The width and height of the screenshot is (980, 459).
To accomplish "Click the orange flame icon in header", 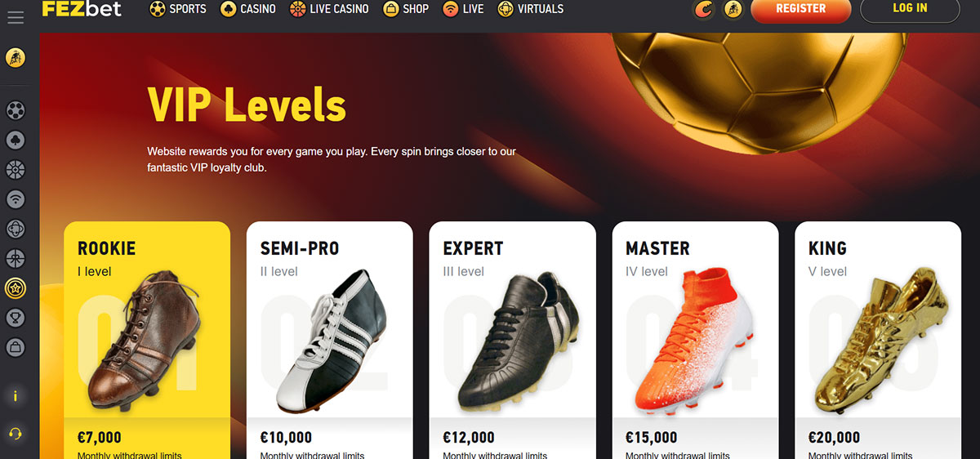I will tap(703, 10).
